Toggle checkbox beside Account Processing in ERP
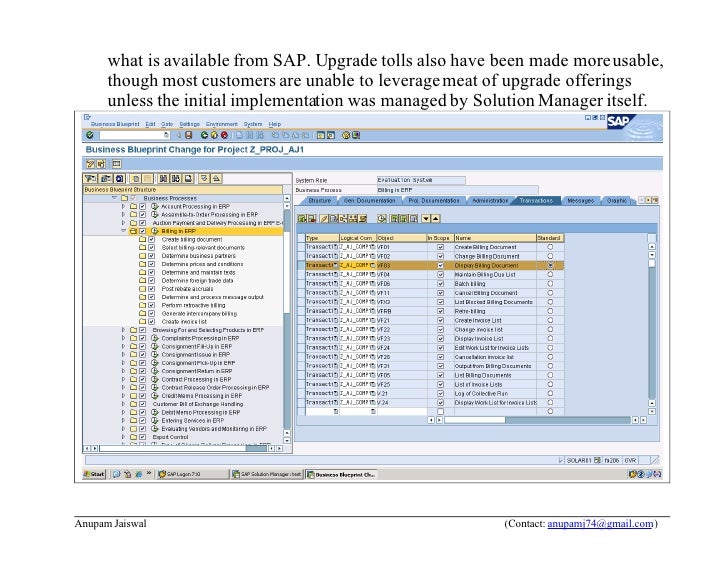Screen dimensions: 728x563 (143, 206)
